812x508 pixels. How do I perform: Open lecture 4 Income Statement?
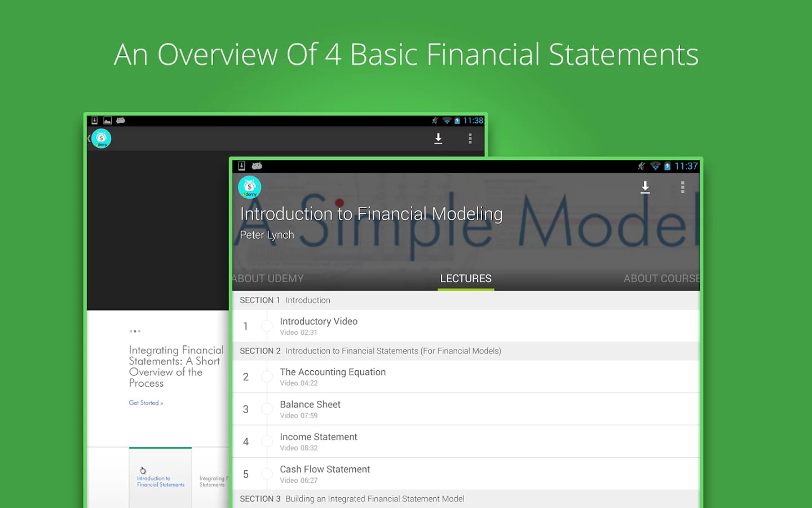[466, 441]
